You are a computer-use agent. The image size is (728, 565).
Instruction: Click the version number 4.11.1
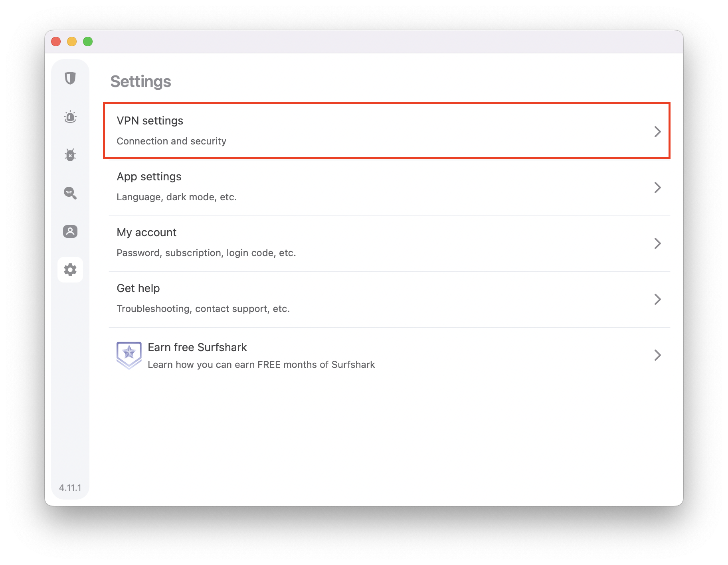(70, 488)
